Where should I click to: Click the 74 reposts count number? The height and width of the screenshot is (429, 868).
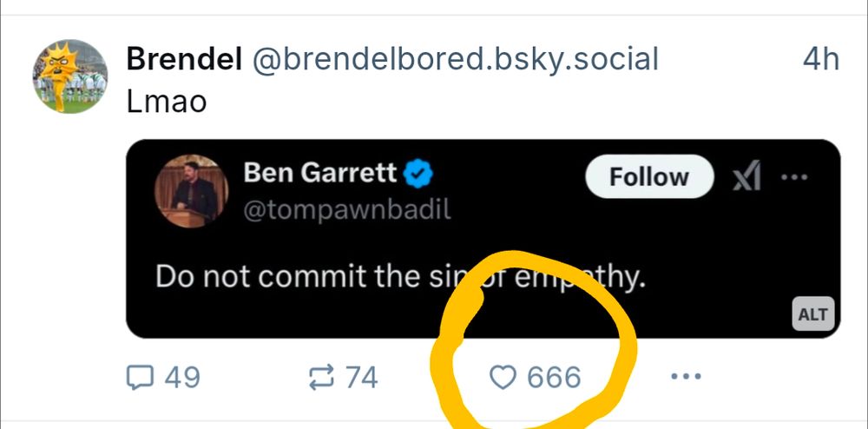(361, 377)
